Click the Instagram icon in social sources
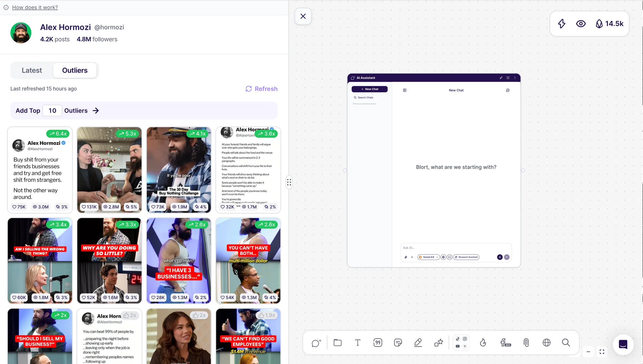The image size is (643, 364). point(465,339)
